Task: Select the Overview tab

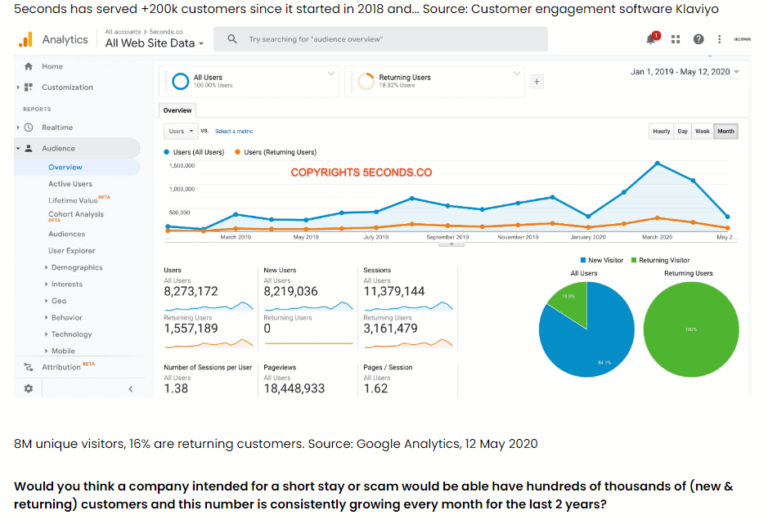Action: [177, 110]
